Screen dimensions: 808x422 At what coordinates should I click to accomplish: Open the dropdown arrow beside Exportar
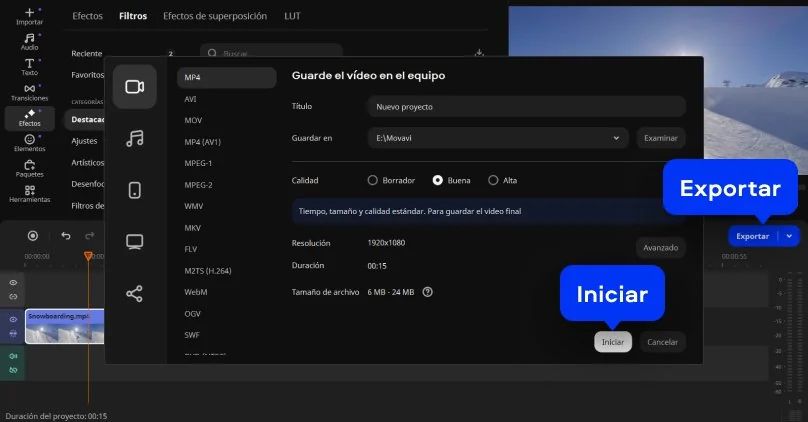790,236
